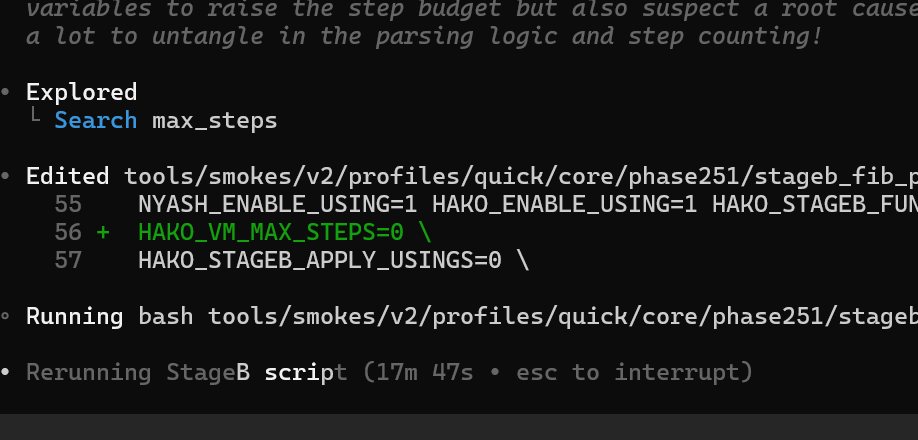
Task: Click the bullet beside Rerunning StageB script
Action: click(6, 373)
